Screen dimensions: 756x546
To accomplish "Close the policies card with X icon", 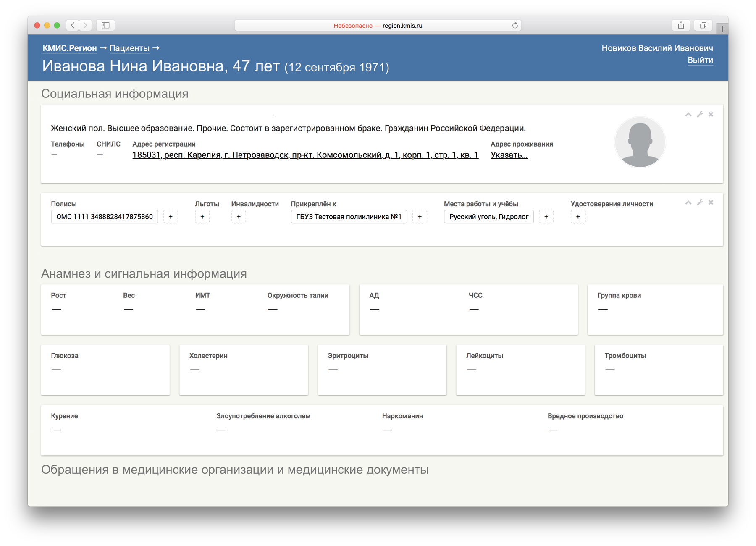I will coord(711,203).
